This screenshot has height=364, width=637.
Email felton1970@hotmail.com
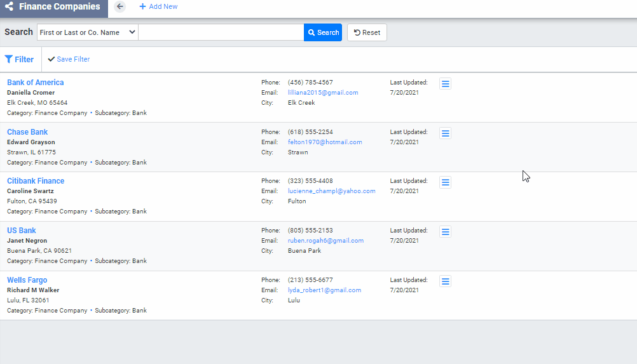click(x=325, y=142)
